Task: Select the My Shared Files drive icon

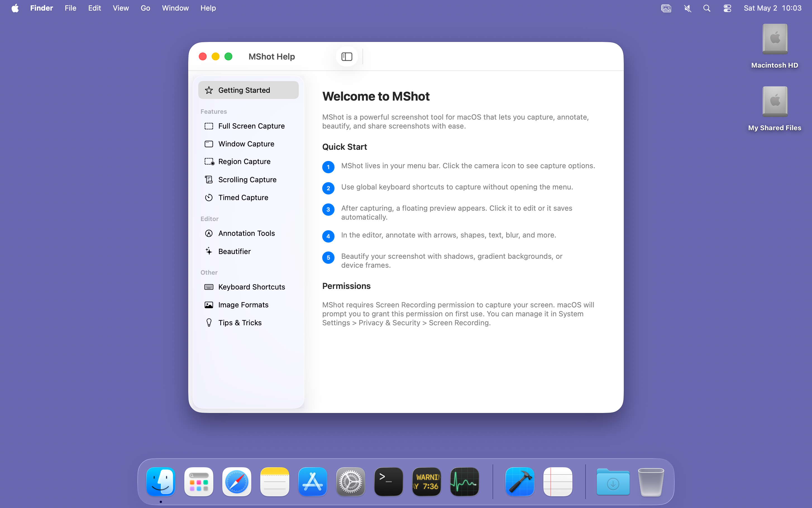Action: coord(775,102)
